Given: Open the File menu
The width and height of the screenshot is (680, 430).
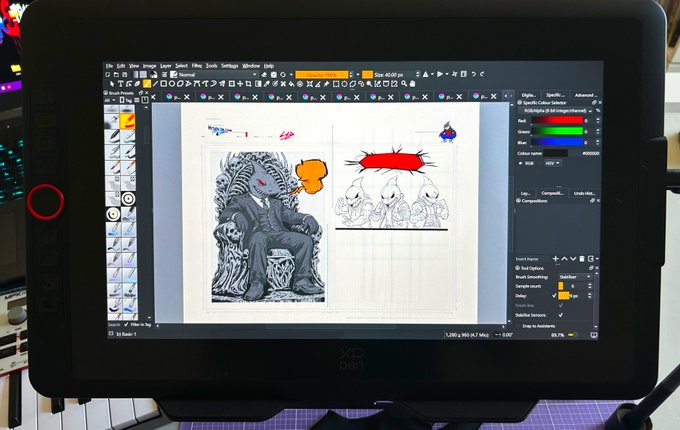Looking at the screenshot, I should click(109, 66).
